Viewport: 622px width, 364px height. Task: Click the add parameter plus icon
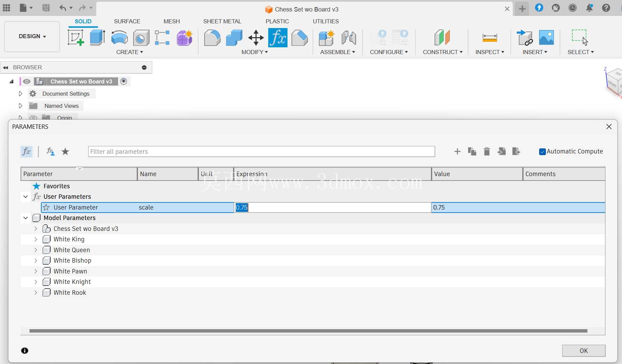[x=457, y=151]
